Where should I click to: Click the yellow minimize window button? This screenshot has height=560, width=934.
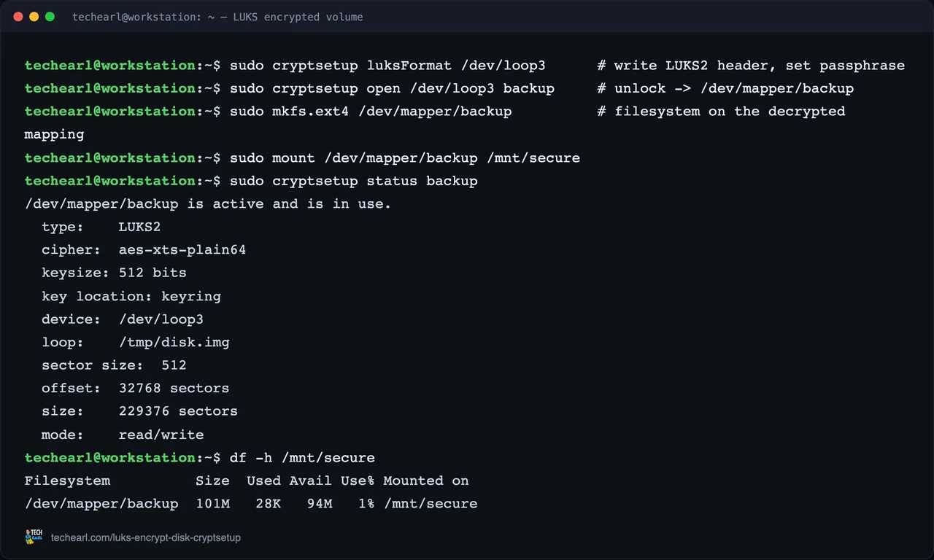point(34,16)
